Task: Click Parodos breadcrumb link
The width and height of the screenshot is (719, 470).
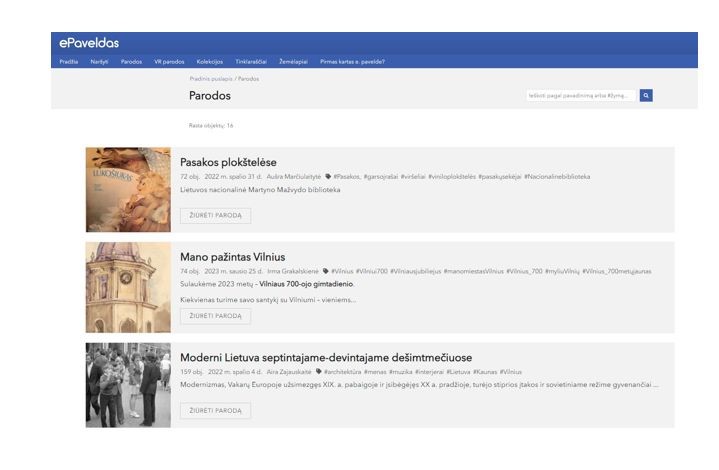Action: [x=249, y=79]
